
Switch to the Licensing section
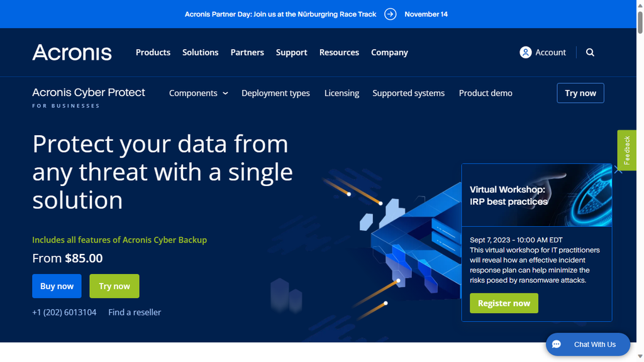click(341, 93)
